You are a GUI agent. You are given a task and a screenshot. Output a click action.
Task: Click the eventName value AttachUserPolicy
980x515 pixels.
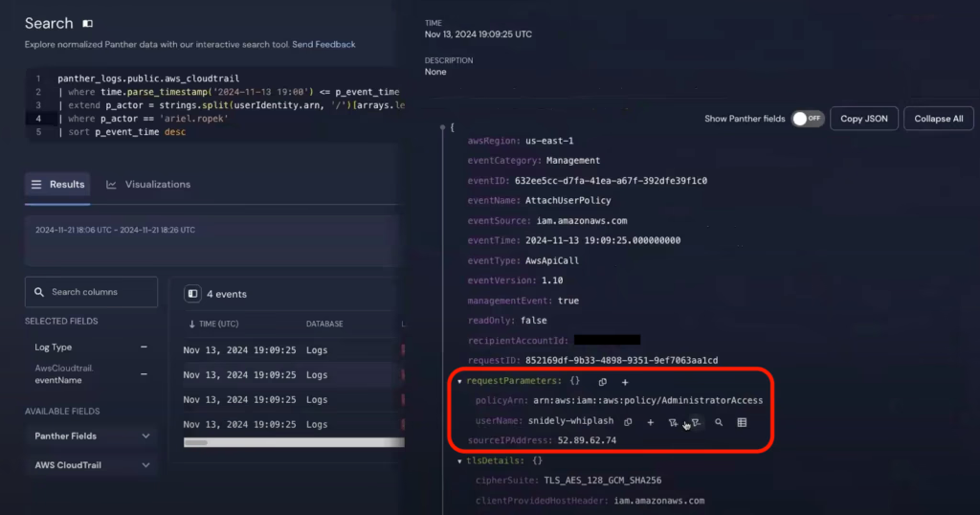coord(568,201)
